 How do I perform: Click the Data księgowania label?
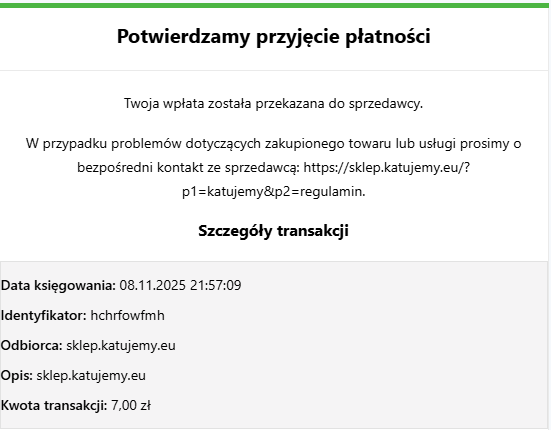58,285
